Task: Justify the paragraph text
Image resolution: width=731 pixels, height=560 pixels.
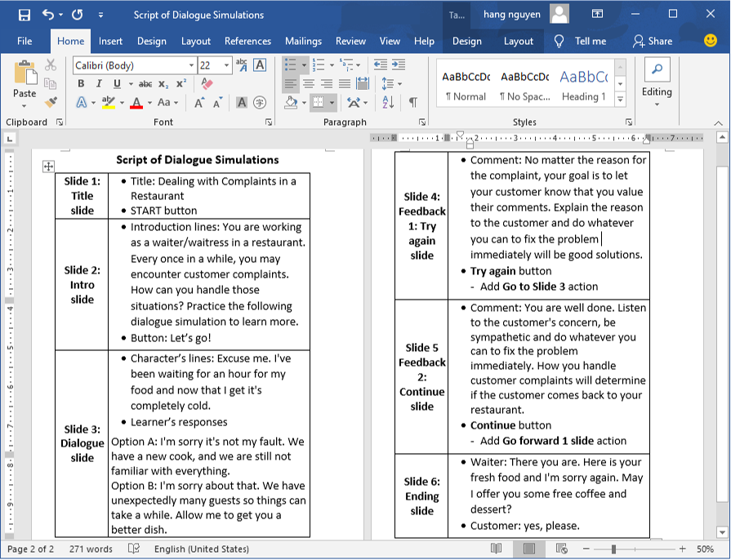Action: tap(345, 83)
